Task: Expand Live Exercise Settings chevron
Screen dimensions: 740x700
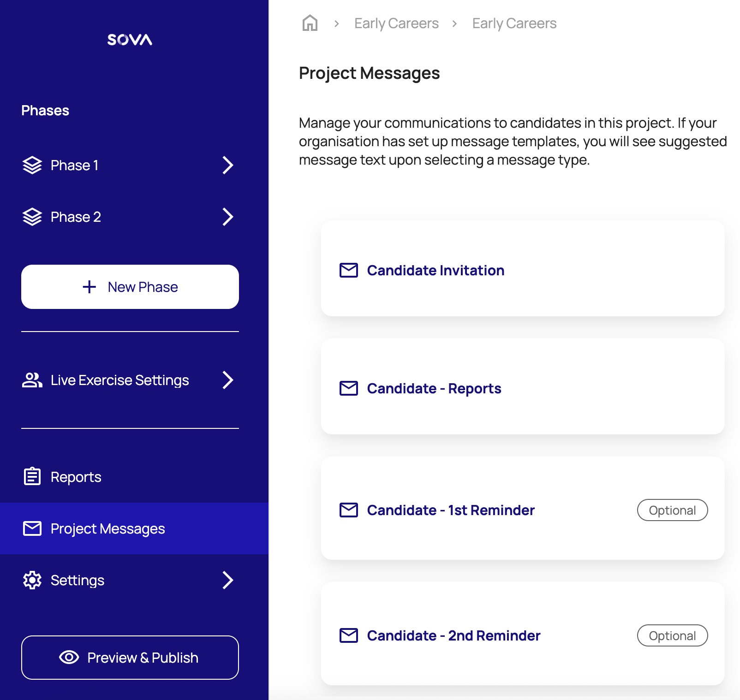Action: point(227,380)
